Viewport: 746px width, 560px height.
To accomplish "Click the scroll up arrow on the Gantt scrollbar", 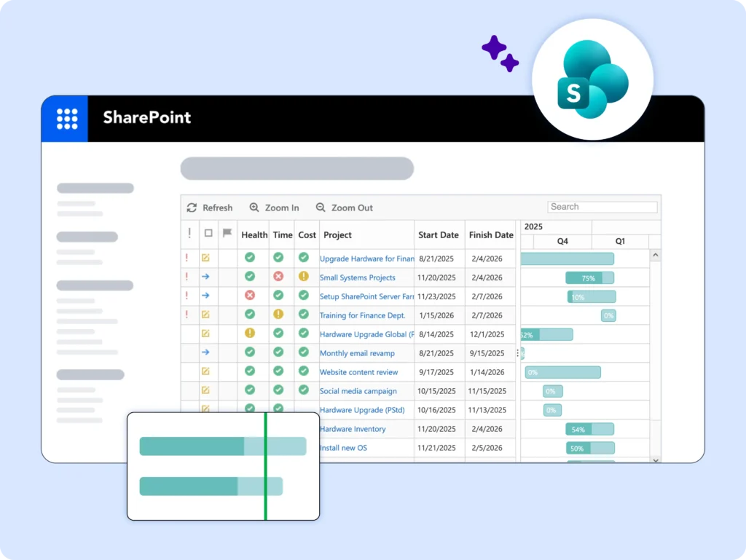I will [655, 256].
